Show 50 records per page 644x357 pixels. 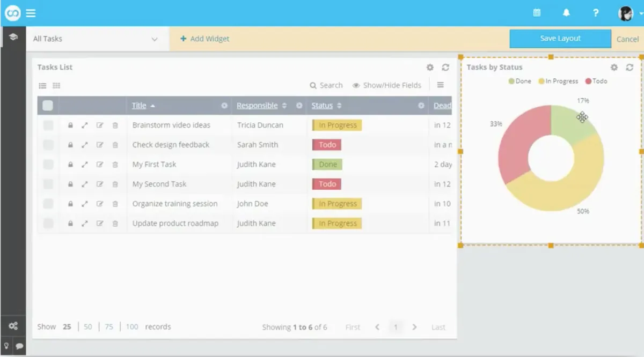tap(88, 327)
